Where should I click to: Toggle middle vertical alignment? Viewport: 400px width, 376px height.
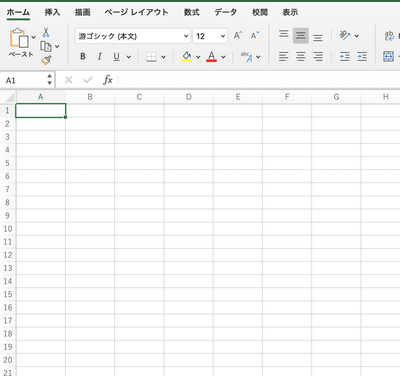[301, 36]
